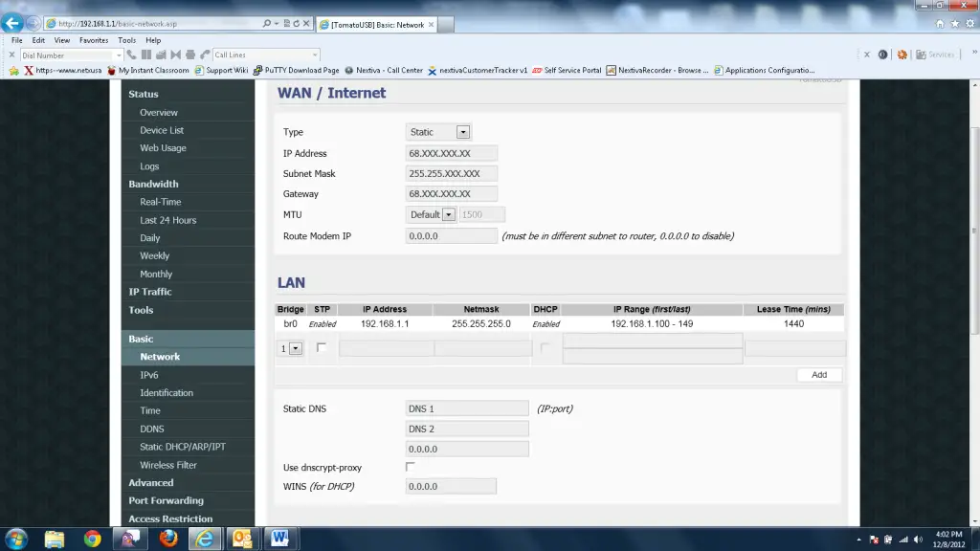Open Web Usage in the sidebar

(163, 148)
